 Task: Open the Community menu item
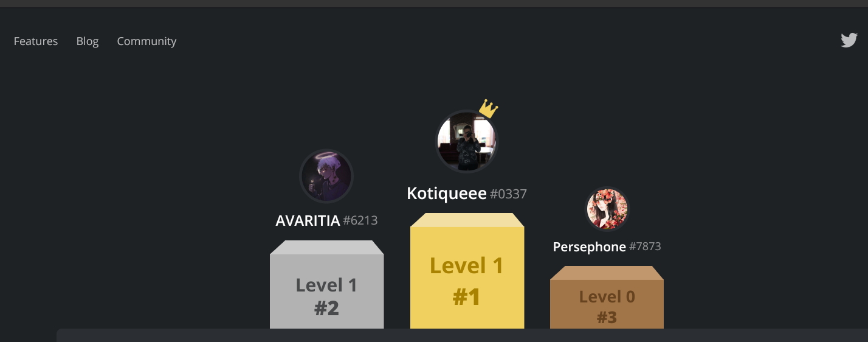click(146, 41)
